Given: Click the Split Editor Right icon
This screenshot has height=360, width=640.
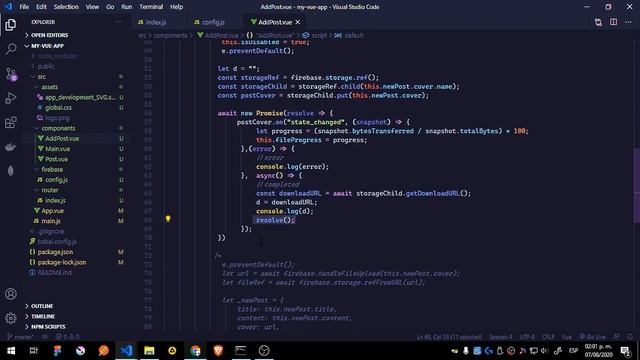Looking at the screenshot, I should (x=613, y=22).
